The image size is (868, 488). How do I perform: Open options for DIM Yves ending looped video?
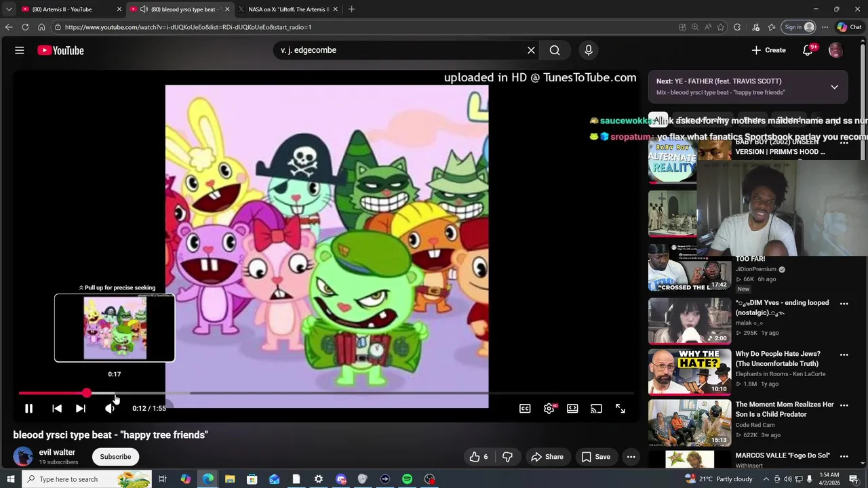click(x=844, y=304)
